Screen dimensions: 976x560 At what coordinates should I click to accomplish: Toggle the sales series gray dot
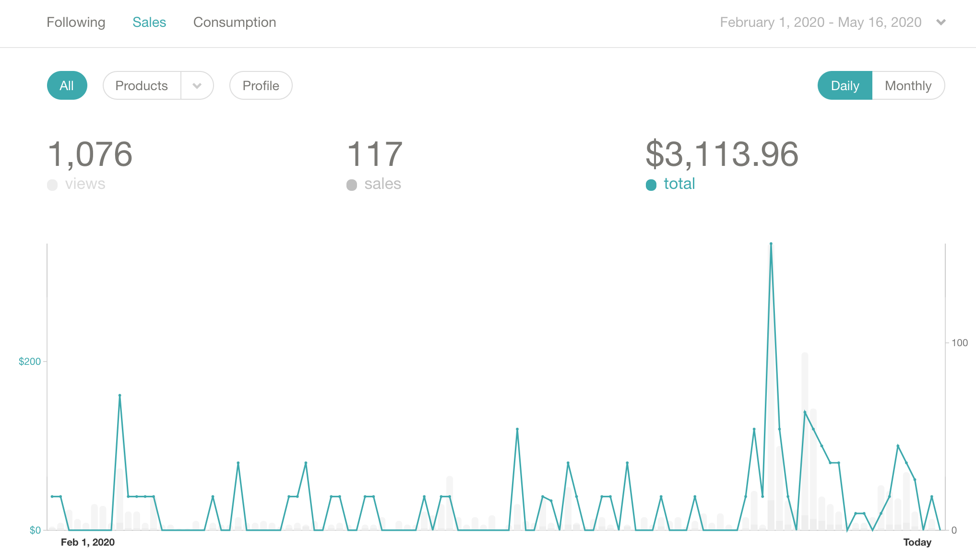[352, 185]
